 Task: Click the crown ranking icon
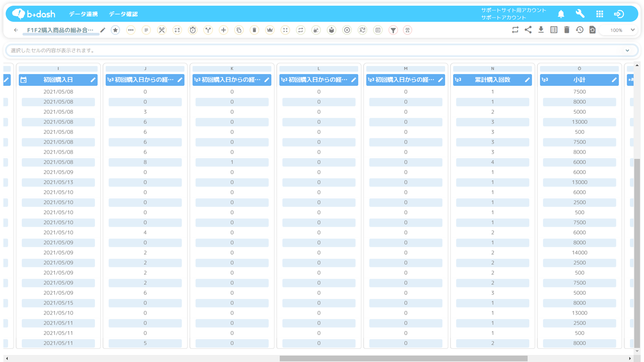click(x=270, y=30)
